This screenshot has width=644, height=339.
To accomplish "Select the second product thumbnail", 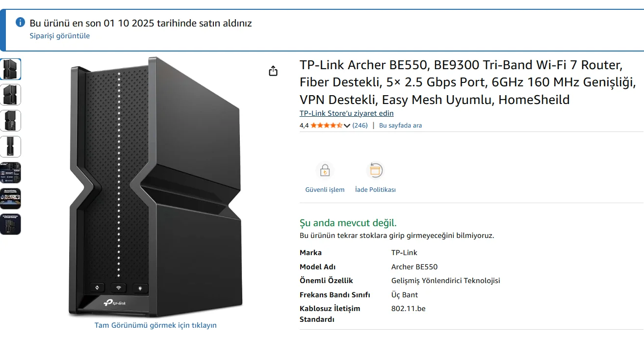I will 10,95.
